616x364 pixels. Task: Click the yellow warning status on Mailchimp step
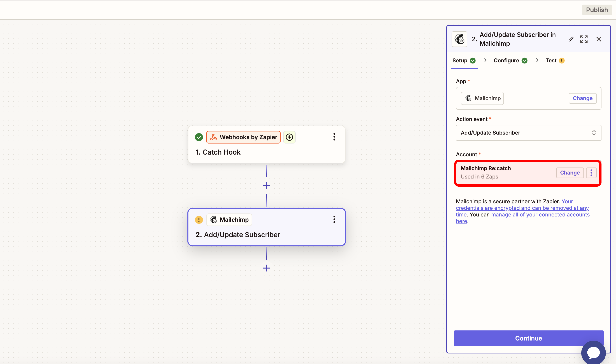pos(199,220)
